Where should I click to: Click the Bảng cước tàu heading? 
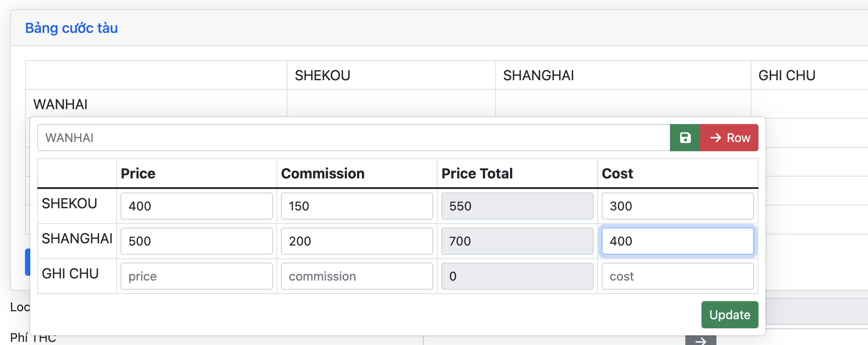tap(71, 28)
